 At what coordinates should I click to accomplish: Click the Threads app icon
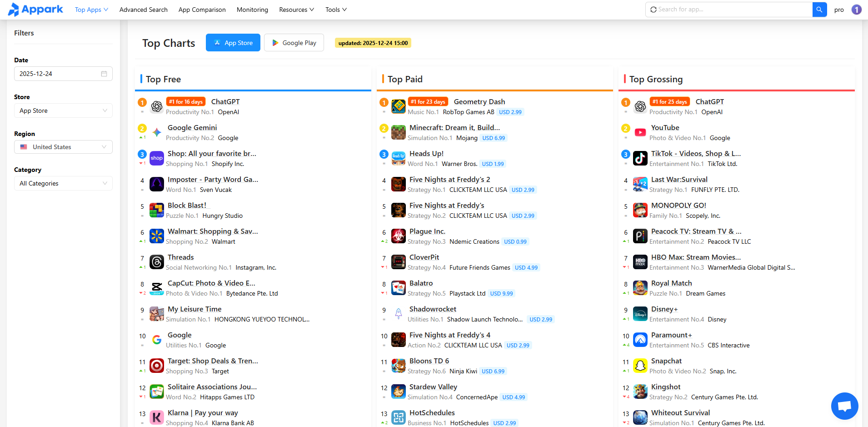click(x=157, y=262)
